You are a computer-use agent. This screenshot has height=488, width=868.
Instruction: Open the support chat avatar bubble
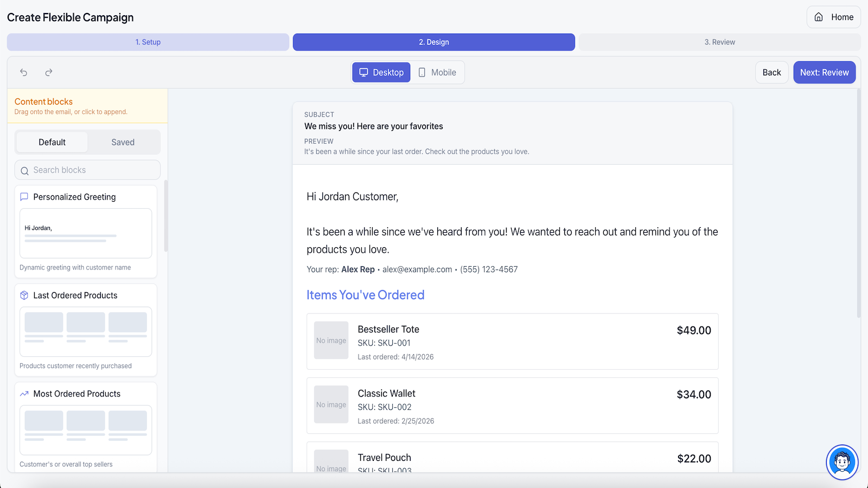[x=842, y=462]
